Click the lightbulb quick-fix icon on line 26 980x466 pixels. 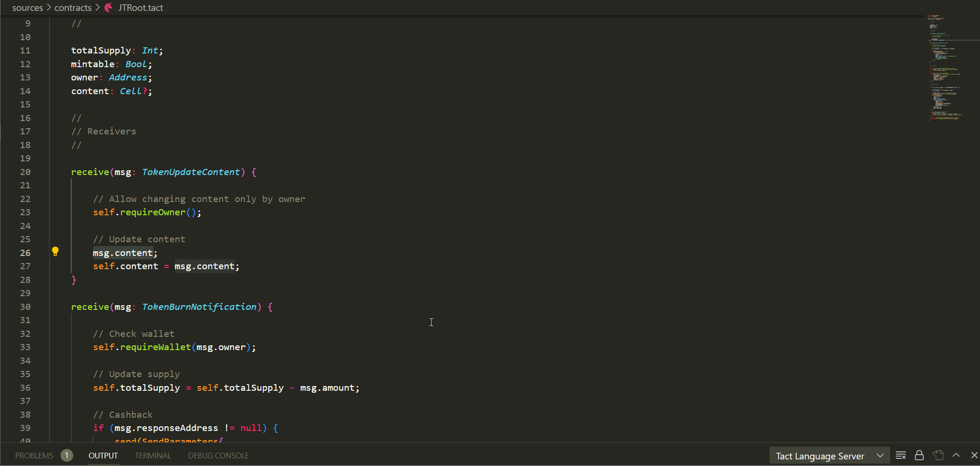point(55,252)
